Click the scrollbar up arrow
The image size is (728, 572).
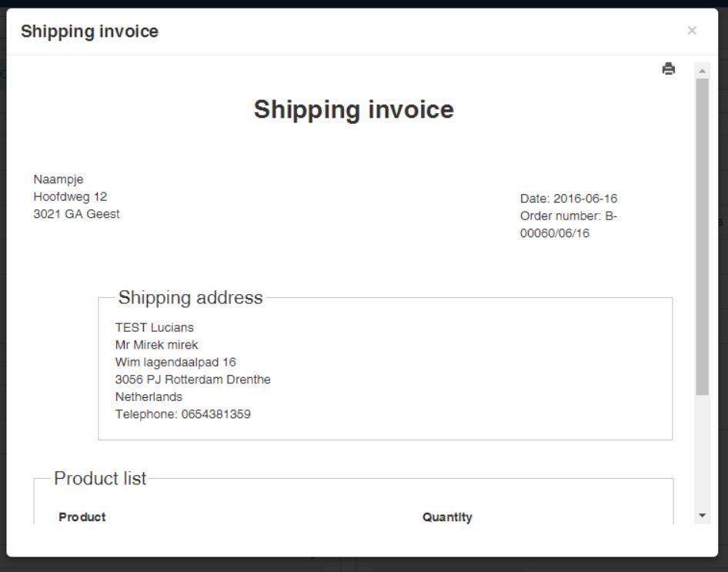point(702,71)
